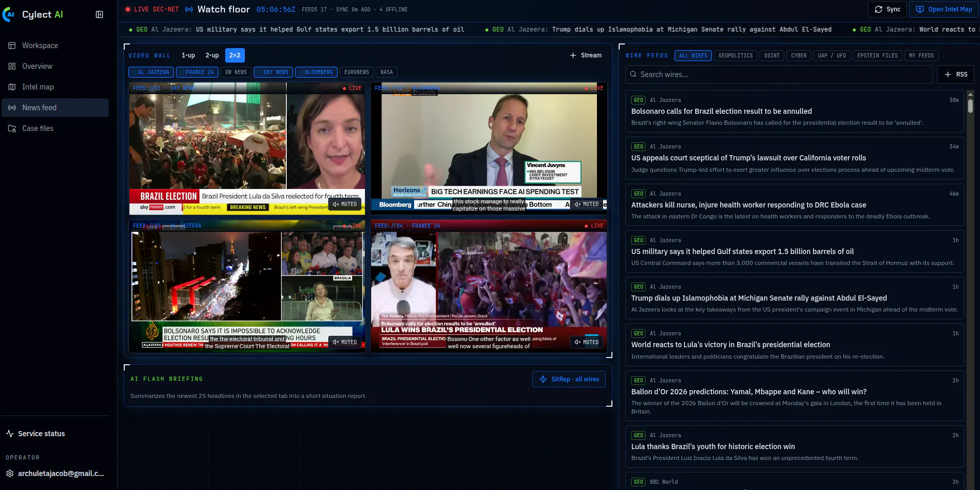Generate SitRep for all wires
The height and width of the screenshot is (490, 980).
click(x=569, y=379)
